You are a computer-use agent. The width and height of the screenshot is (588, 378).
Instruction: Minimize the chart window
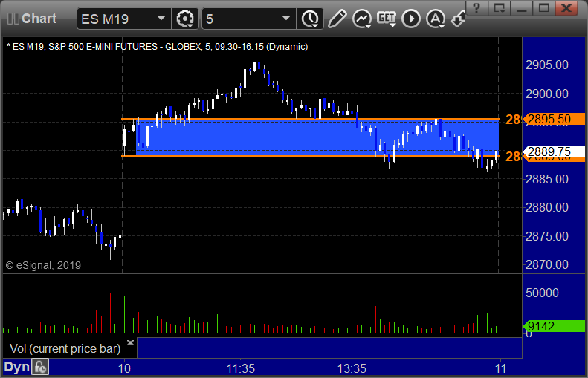click(x=522, y=8)
